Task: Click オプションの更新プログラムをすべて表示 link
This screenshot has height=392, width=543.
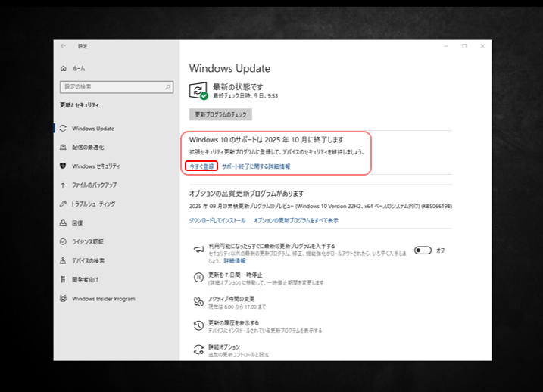Action: [295, 220]
